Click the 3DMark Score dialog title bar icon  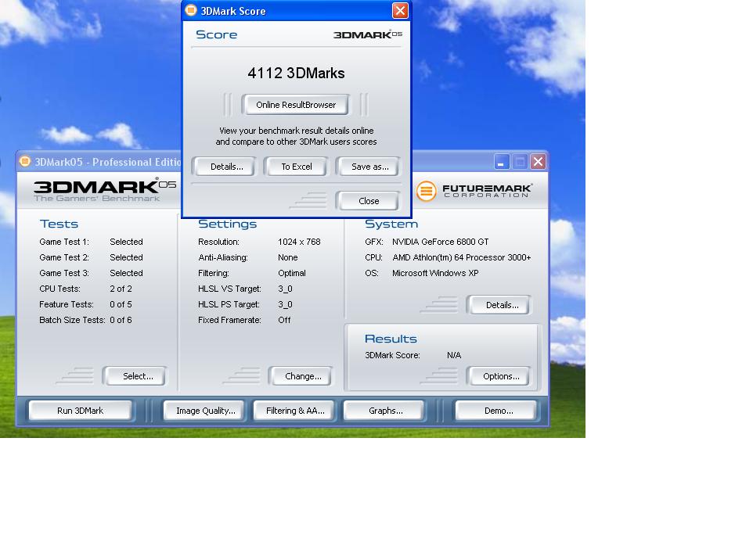(191, 10)
